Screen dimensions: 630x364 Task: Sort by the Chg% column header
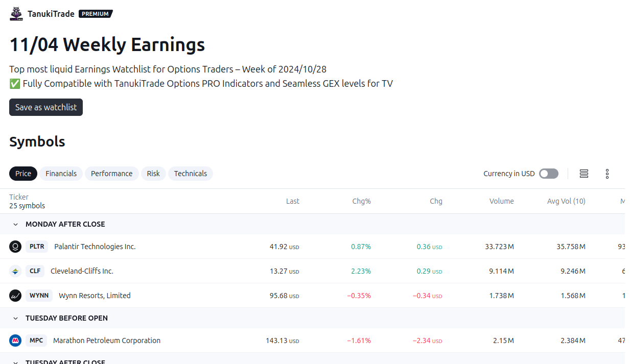362,201
